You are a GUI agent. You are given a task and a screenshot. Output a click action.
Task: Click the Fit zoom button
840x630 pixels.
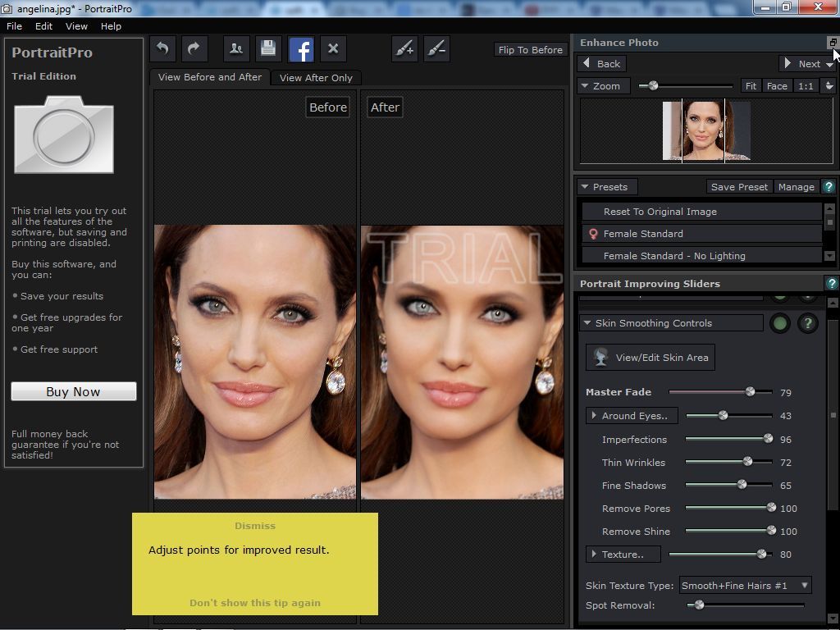tap(751, 85)
